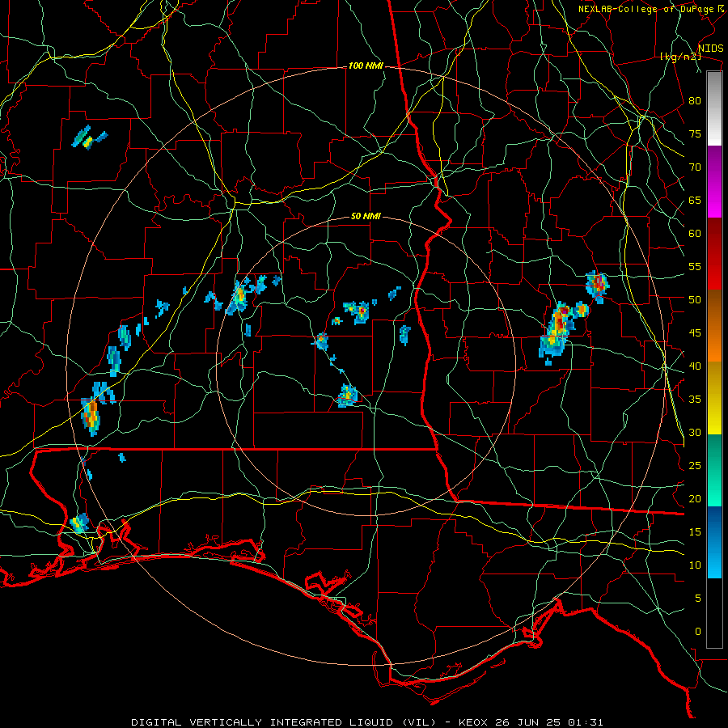Click the 30 value on the color scale
This screenshot has height=728, width=728.
pyautogui.click(x=695, y=433)
